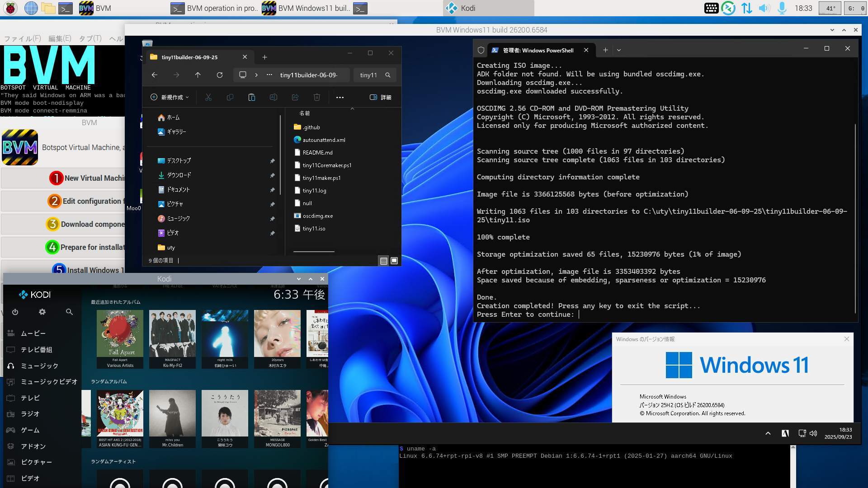Click the Explorer delete trash icon

(x=317, y=97)
